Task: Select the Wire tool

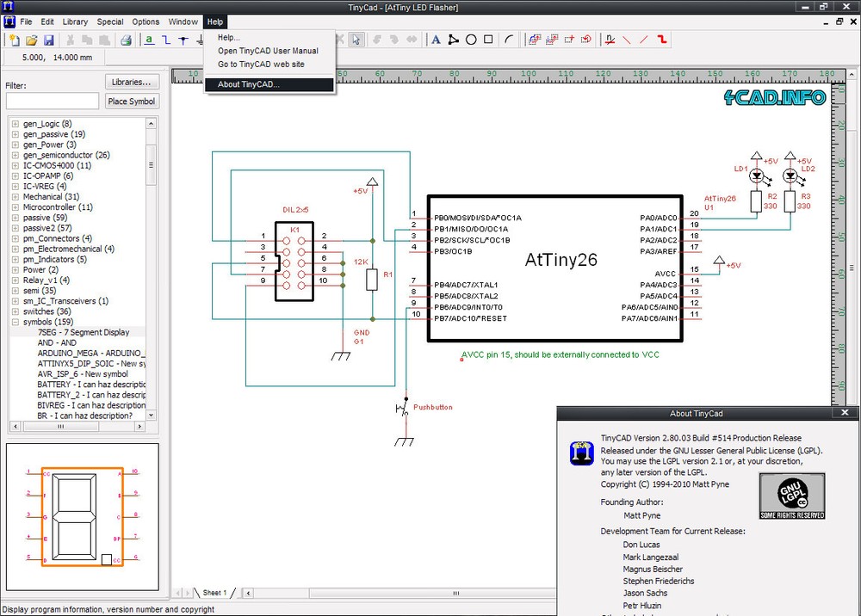Action: pos(167,39)
